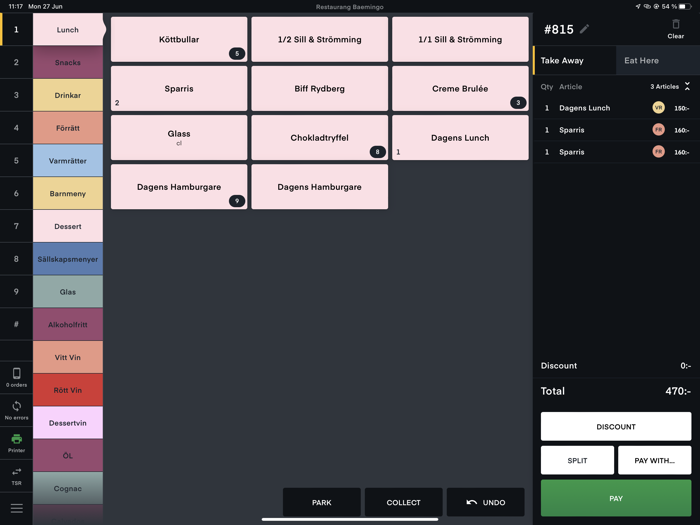
Task: Open the Glas category
Action: pos(68,292)
